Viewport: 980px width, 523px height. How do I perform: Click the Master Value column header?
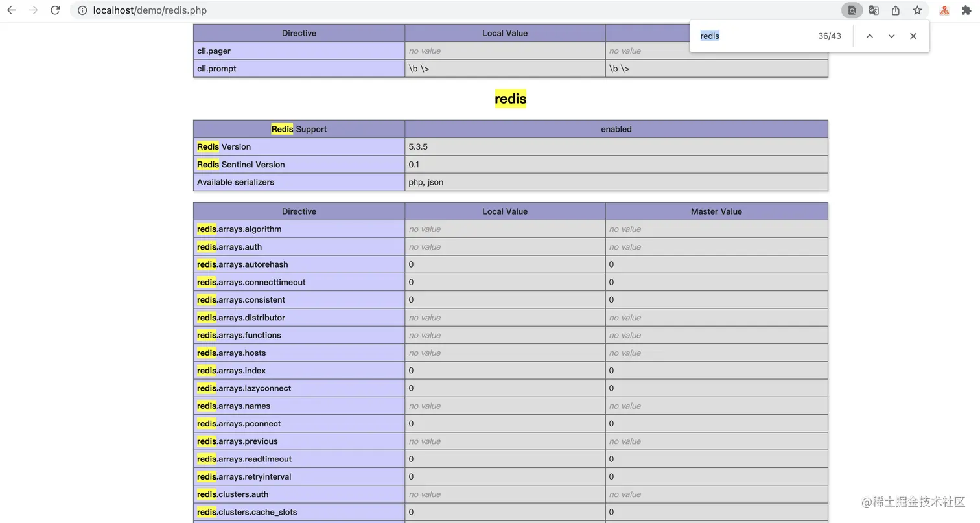pos(716,211)
